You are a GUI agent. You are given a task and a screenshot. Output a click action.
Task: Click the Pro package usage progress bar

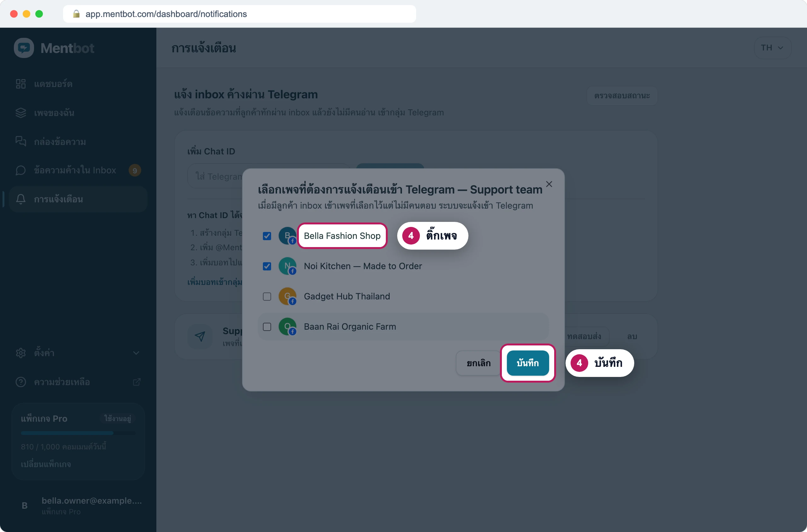pos(78,433)
